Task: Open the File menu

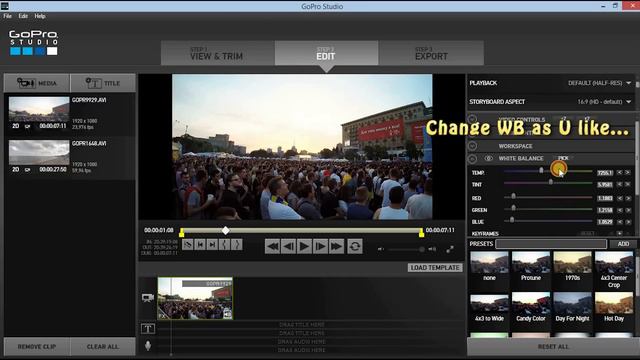Action: point(7,16)
